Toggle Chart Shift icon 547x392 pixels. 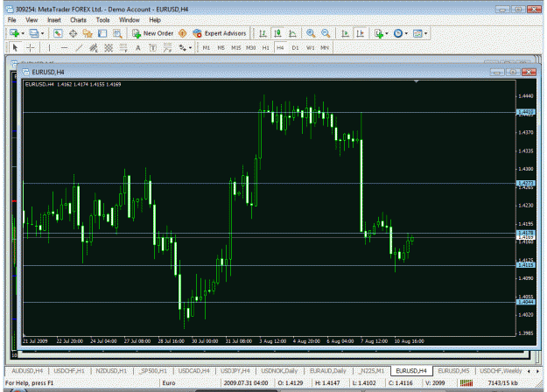360,33
